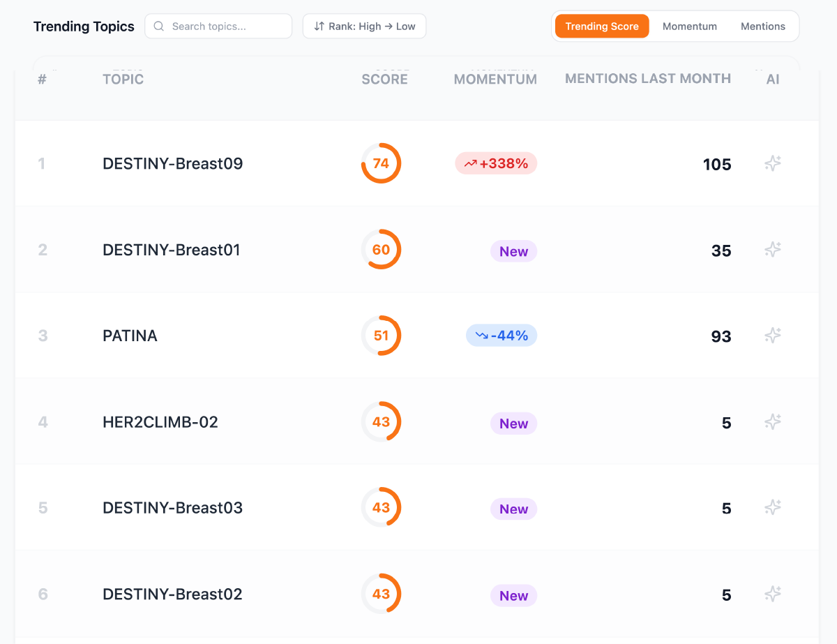Click mentions value 5 for HER2CLIMB-02
The width and height of the screenshot is (837, 644).
pyautogui.click(x=727, y=423)
